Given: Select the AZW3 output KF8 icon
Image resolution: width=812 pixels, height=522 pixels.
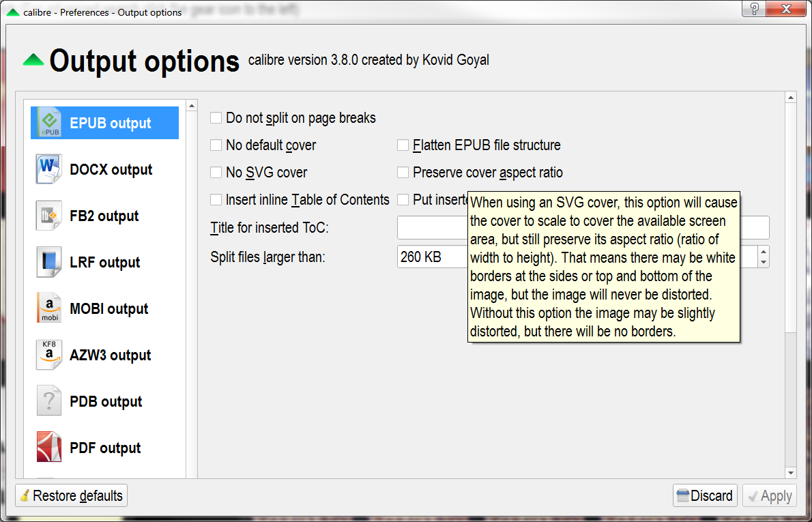Looking at the screenshot, I should pyautogui.click(x=49, y=355).
